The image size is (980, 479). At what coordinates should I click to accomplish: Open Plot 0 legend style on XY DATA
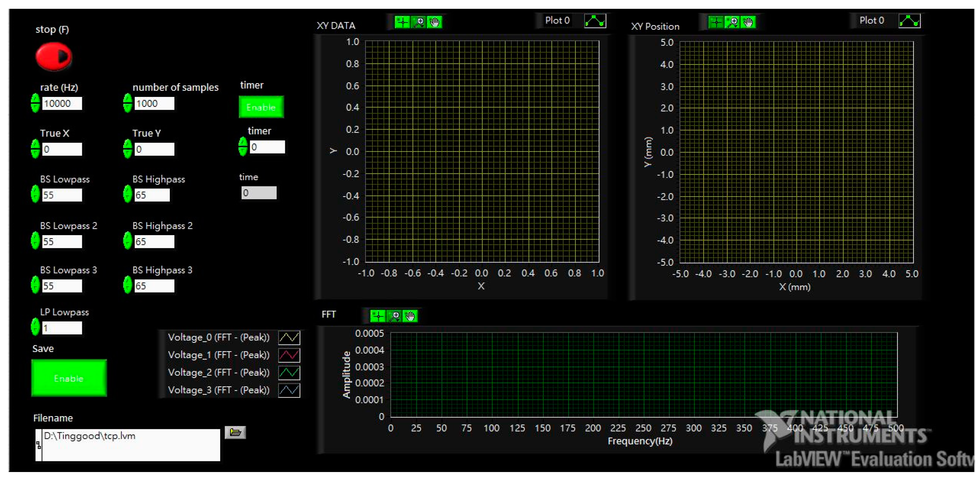point(595,21)
